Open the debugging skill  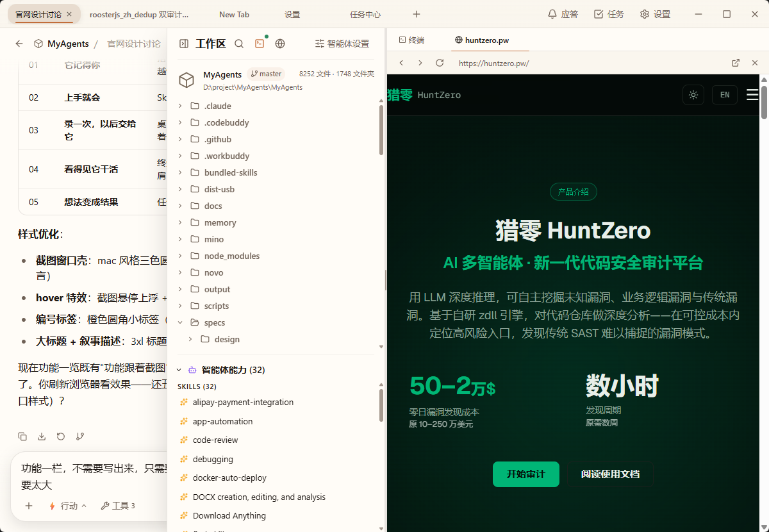coord(213,459)
